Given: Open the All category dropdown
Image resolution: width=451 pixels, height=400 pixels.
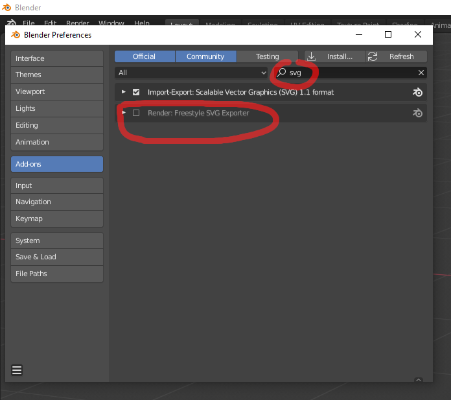Looking at the screenshot, I should (x=191, y=73).
